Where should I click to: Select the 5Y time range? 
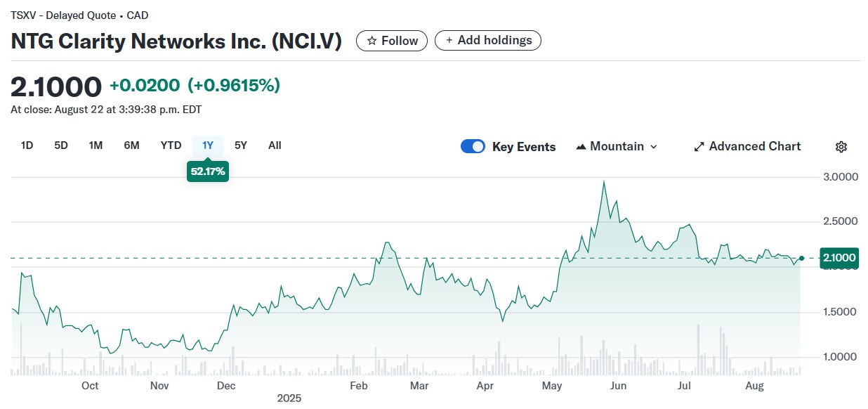click(241, 145)
